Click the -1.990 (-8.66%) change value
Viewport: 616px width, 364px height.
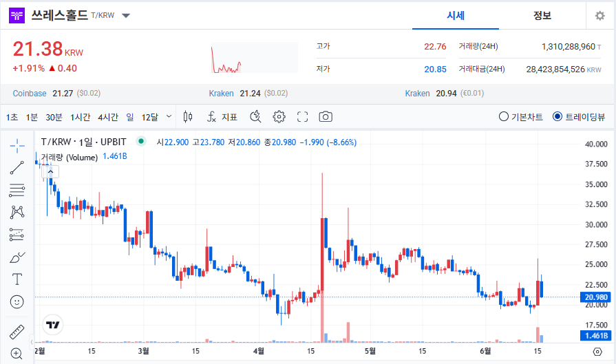(328, 142)
